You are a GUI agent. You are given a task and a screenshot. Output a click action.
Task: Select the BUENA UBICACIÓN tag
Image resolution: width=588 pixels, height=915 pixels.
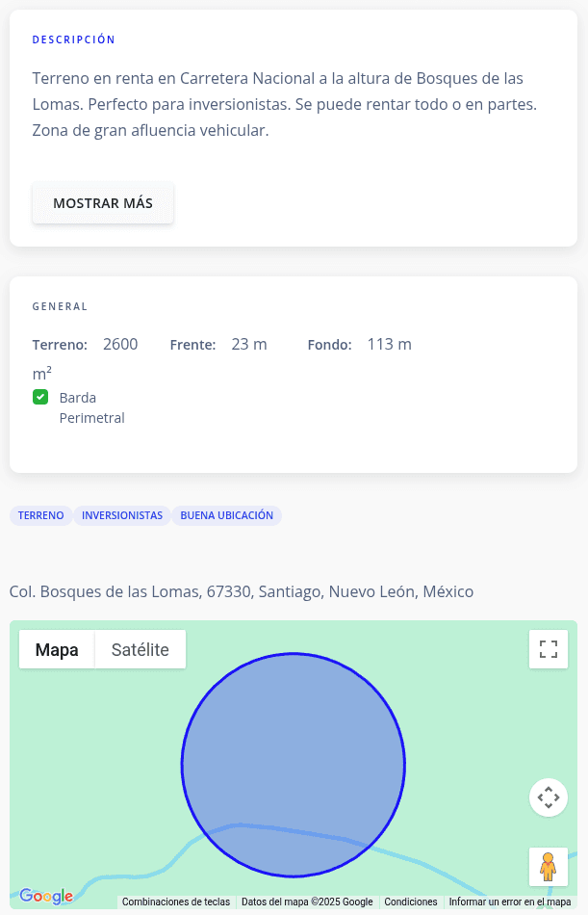click(x=227, y=515)
